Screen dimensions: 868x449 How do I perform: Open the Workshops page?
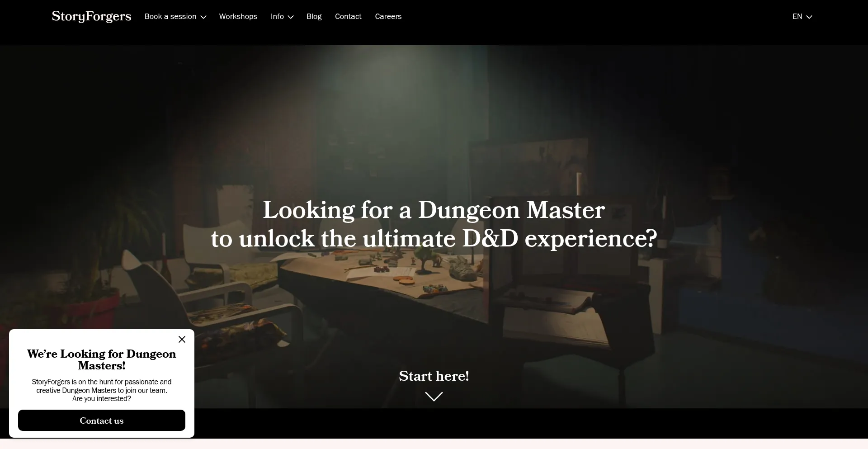238,16
